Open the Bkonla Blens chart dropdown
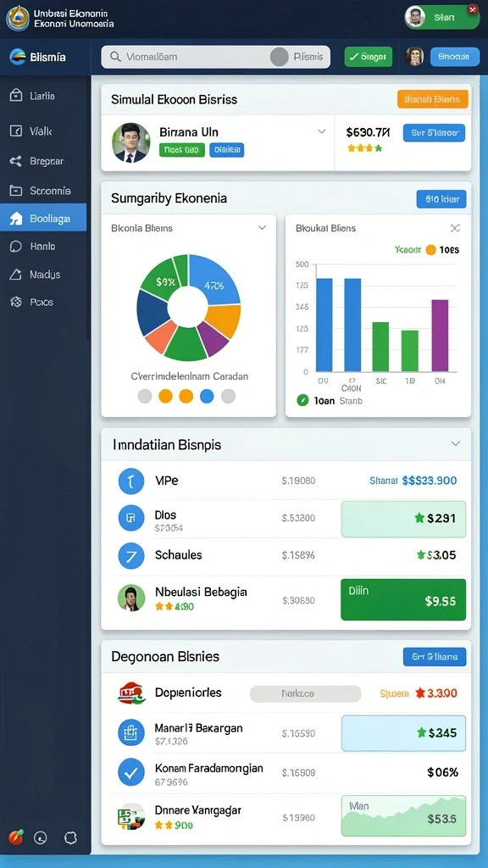This screenshot has height=868, width=488. [x=263, y=227]
